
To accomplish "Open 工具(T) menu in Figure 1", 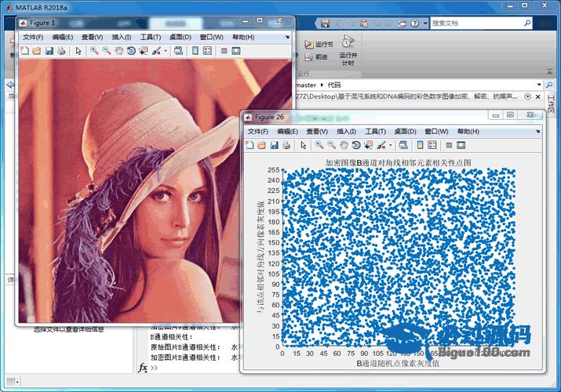I will (151, 37).
